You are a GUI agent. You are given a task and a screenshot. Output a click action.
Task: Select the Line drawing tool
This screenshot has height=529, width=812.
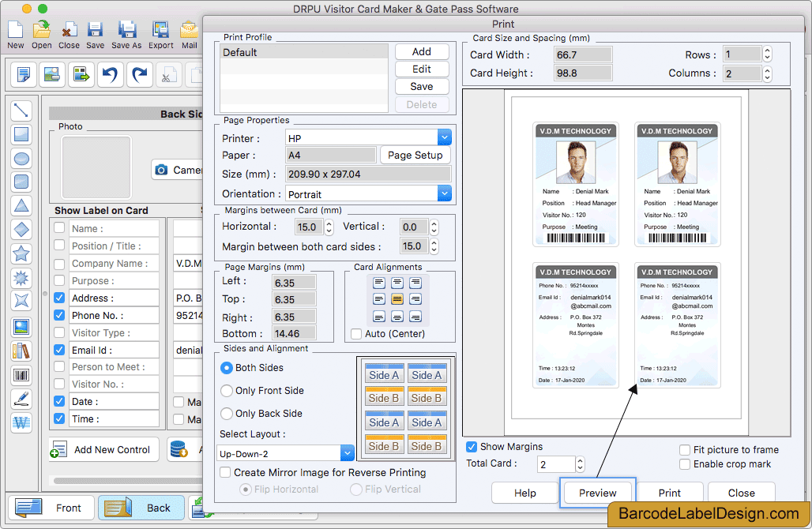pos(21,111)
